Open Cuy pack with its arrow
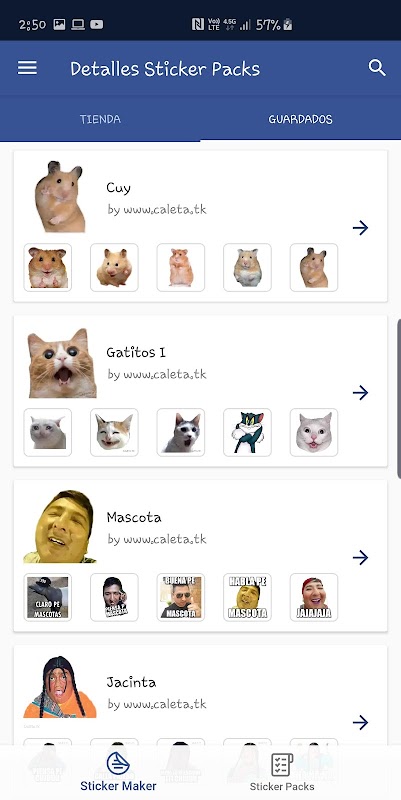 360,228
